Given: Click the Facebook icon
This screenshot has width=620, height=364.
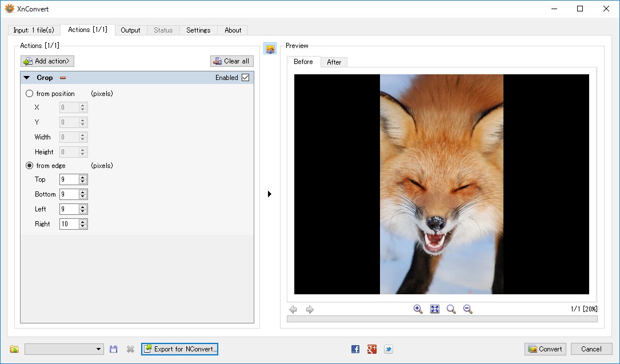Looking at the screenshot, I should (355, 349).
